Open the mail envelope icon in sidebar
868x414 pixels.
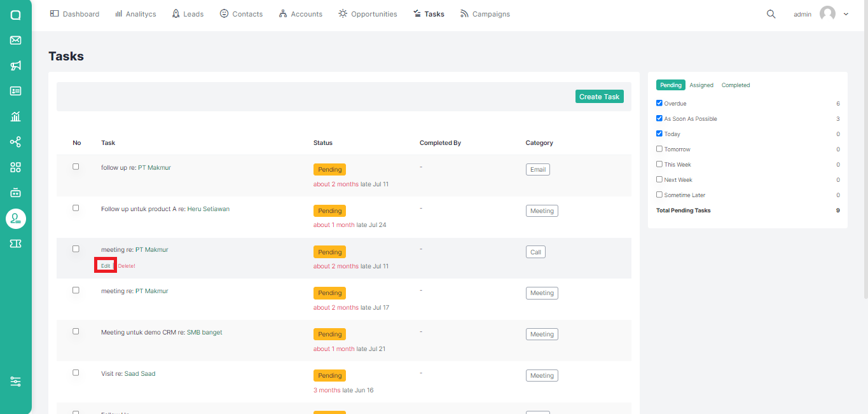[x=16, y=40]
